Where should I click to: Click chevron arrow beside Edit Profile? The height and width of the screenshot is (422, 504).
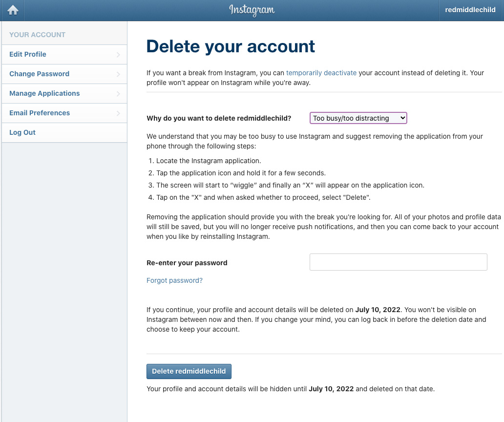click(118, 55)
